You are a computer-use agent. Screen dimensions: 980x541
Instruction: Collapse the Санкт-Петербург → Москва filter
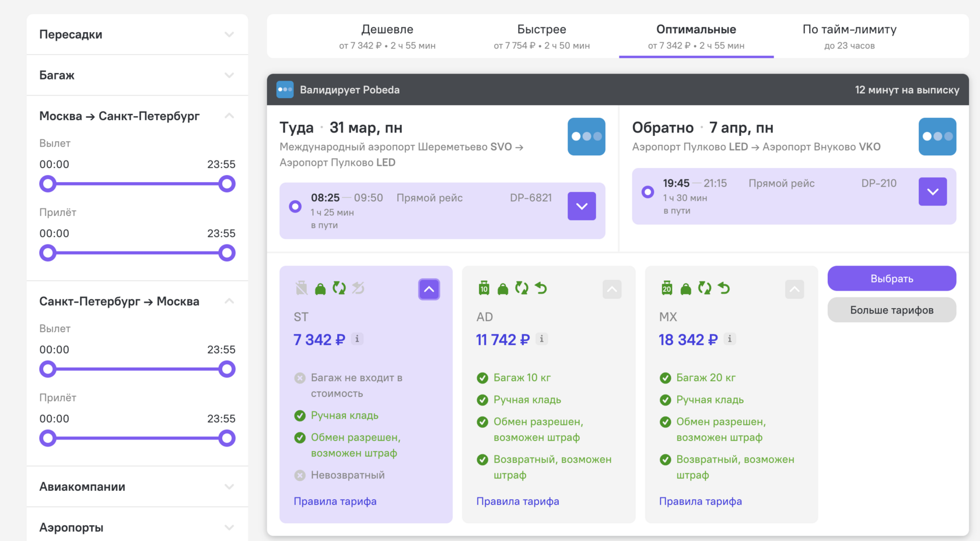(x=229, y=301)
